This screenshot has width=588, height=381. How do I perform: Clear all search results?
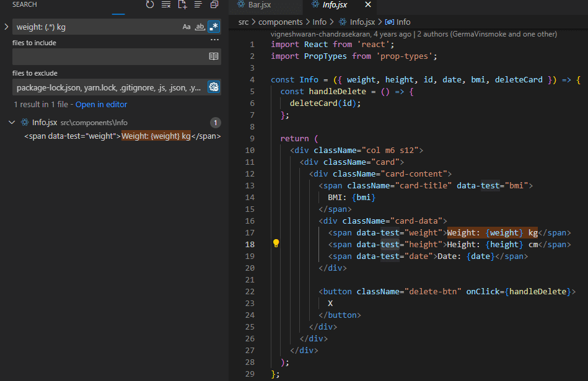166,5
